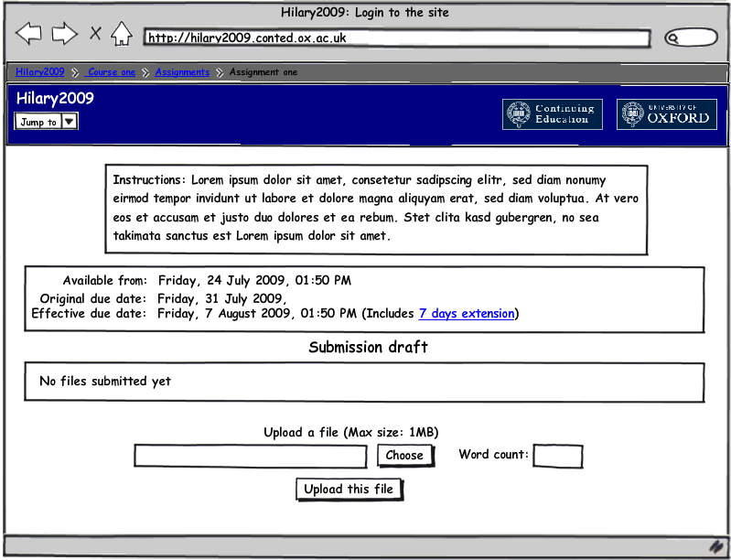
Task: Open the Hilary2009 breadcrumb link
Action: coord(40,72)
